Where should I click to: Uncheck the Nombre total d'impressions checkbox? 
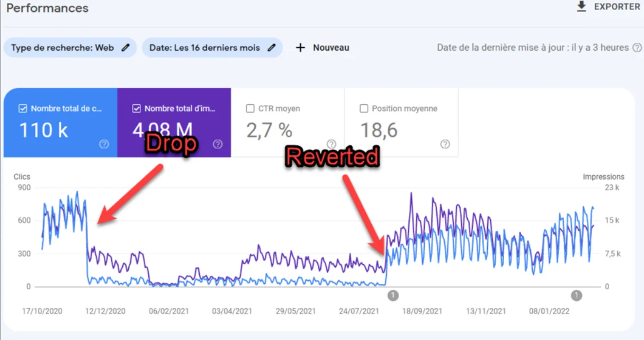137,109
